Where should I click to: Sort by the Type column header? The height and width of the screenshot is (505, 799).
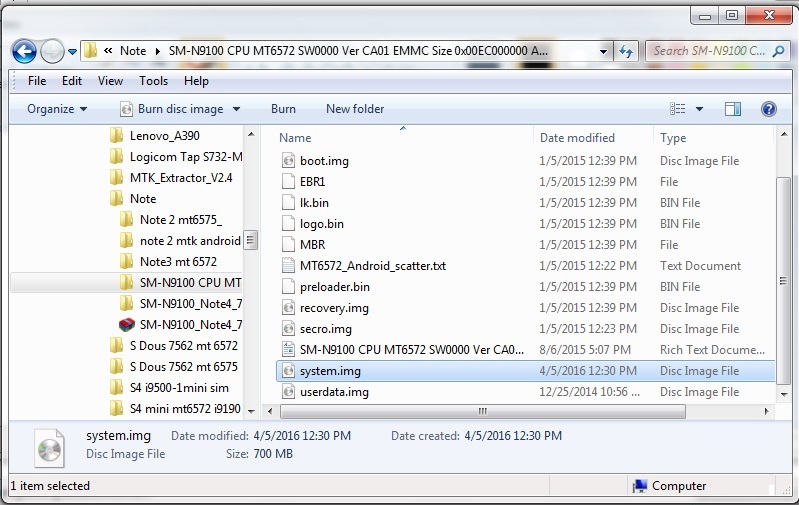pos(673,138)
